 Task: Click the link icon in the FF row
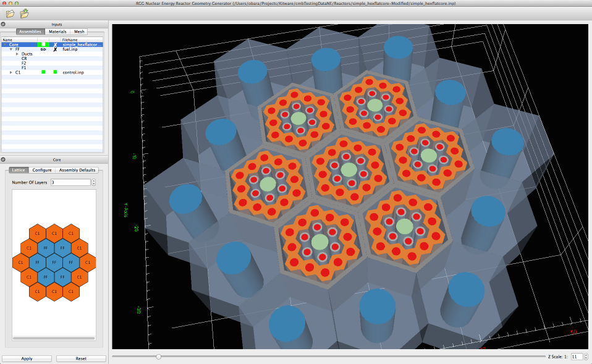click(43, 49)
